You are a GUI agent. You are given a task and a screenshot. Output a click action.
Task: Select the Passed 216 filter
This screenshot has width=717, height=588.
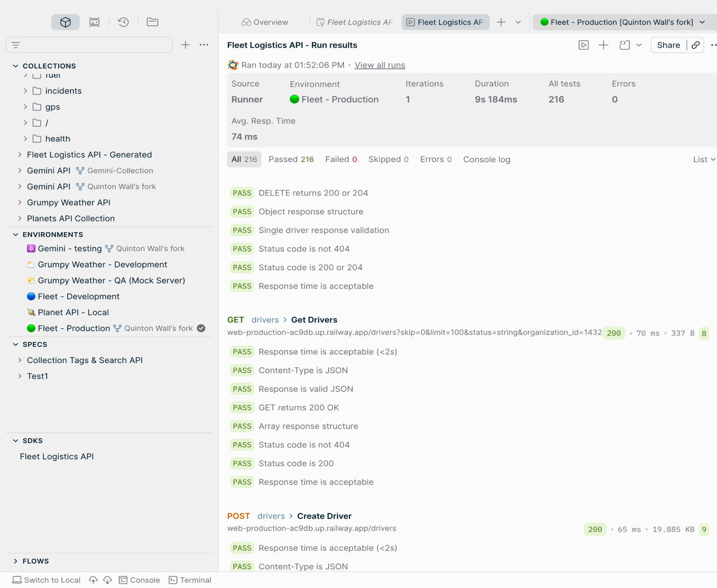point(291,159)
